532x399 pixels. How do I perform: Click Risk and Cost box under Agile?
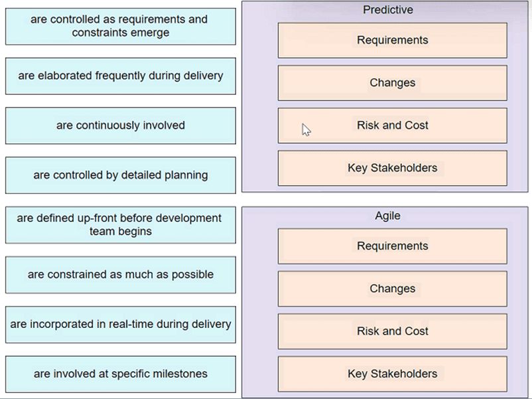[392, 331]
